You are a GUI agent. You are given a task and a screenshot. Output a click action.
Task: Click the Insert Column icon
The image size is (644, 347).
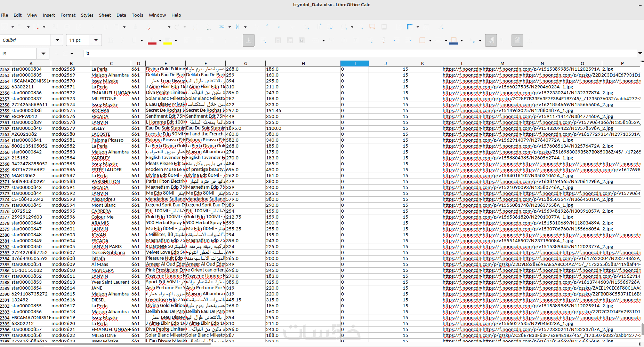(x=238, y=27)
